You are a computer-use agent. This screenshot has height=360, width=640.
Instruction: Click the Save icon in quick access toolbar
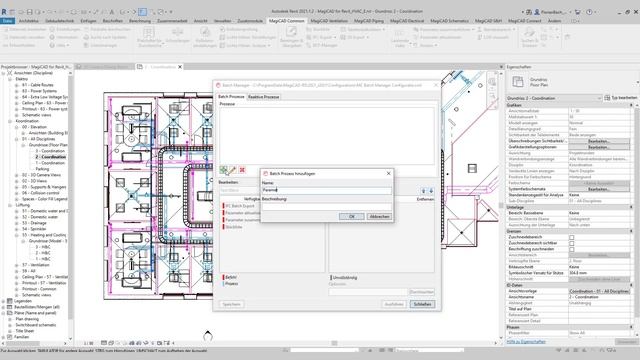point(30,12)
